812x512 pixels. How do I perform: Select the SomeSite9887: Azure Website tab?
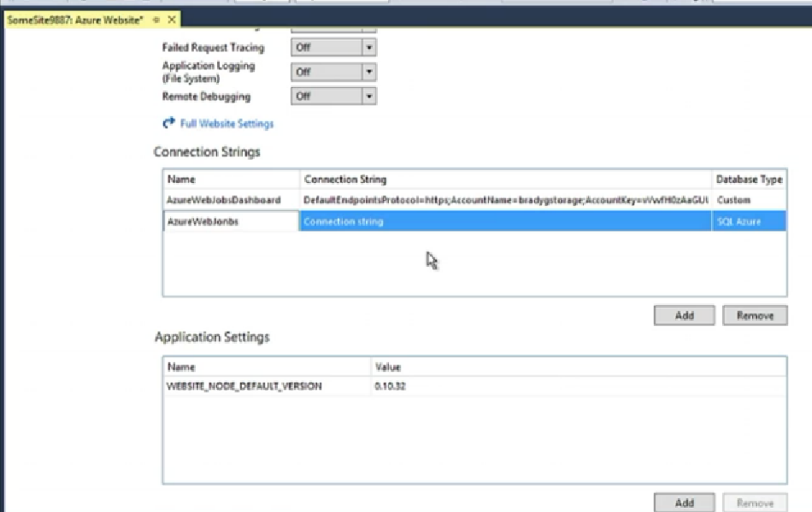(x=75, y=20)
